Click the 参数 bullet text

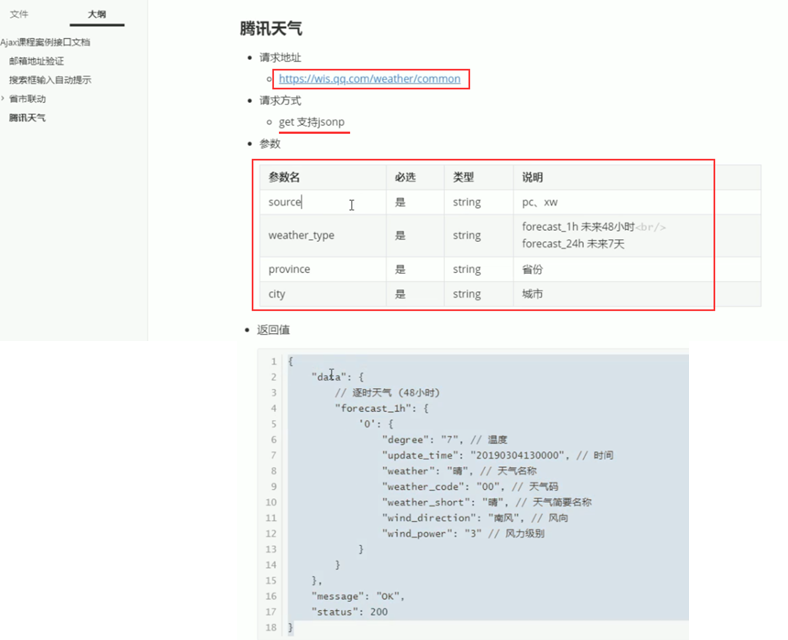coord(270,144)
